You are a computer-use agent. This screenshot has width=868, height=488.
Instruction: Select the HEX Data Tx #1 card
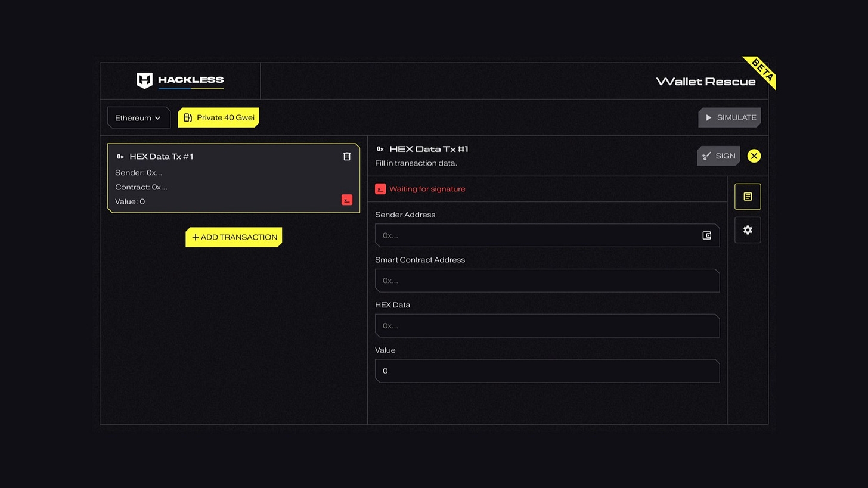coord(234,178)
